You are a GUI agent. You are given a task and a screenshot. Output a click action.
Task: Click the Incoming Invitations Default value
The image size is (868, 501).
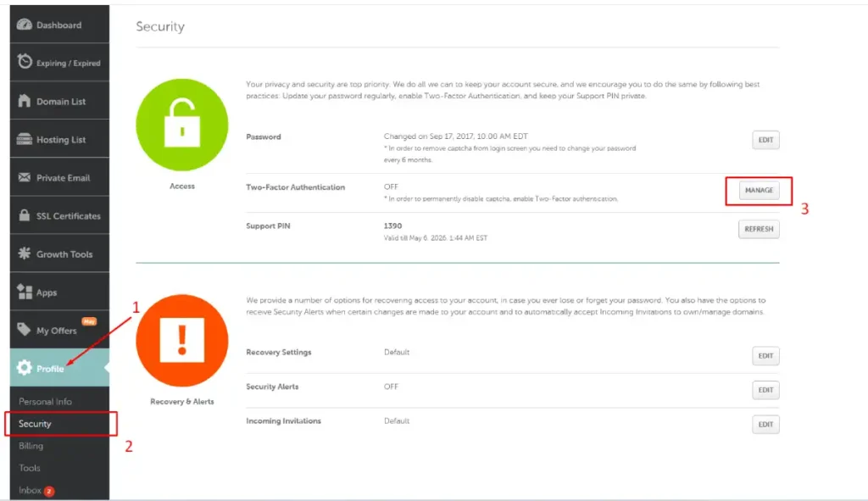397,420
